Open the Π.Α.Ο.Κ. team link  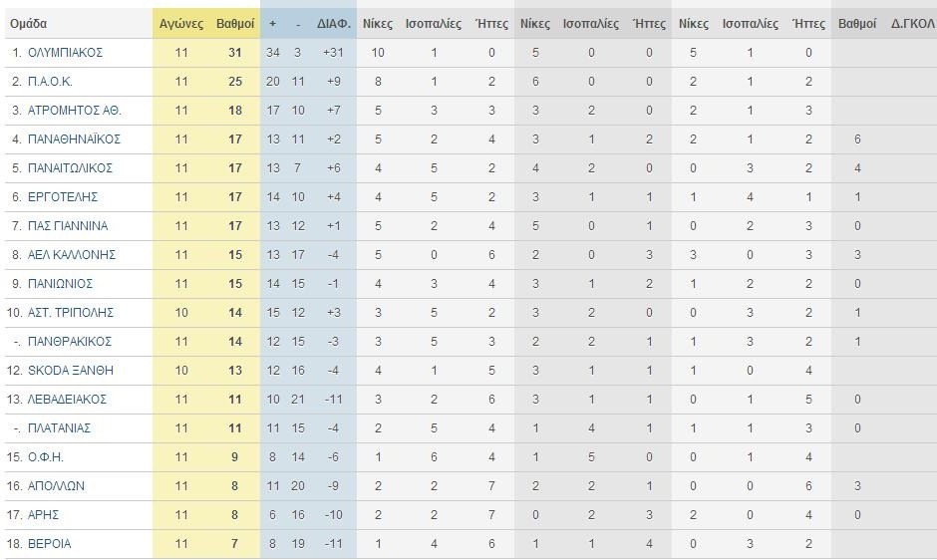click(50, 82)
